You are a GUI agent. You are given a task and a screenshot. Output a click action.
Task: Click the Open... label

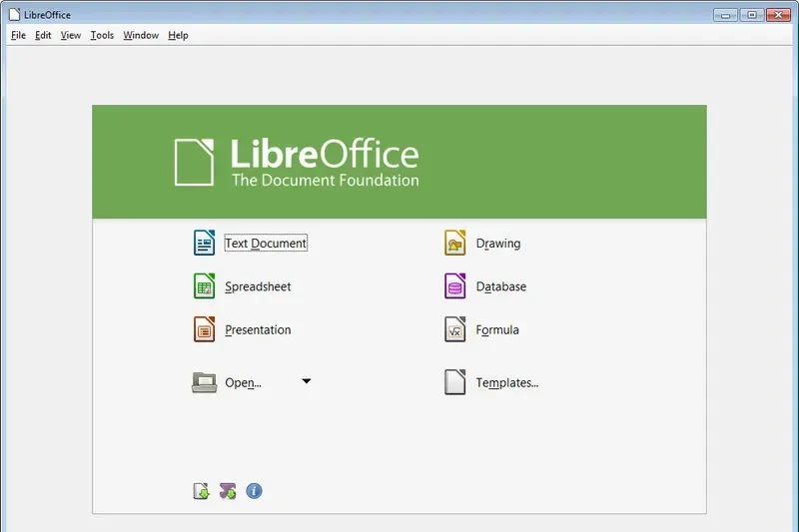pyautogui.click(x=243, y=382)
